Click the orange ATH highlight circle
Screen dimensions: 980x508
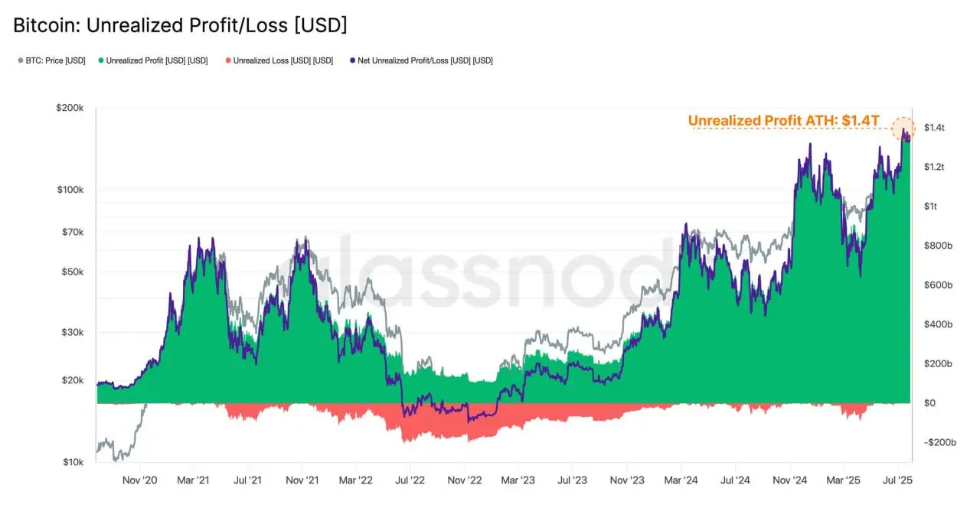(903, 129)
